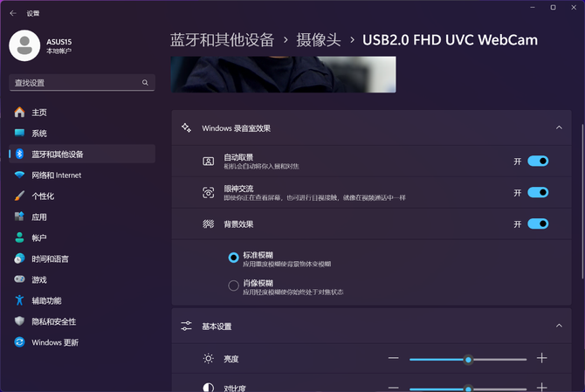Click the 自动取景 framing icon
This screenshot has width=585, height=392.
[208, 162]
